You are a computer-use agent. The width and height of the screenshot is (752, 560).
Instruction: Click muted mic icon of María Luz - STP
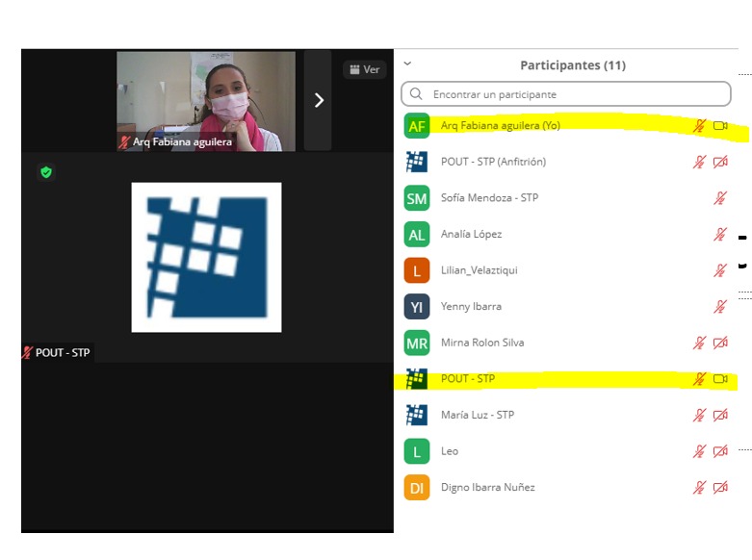(x=699, y=415)
